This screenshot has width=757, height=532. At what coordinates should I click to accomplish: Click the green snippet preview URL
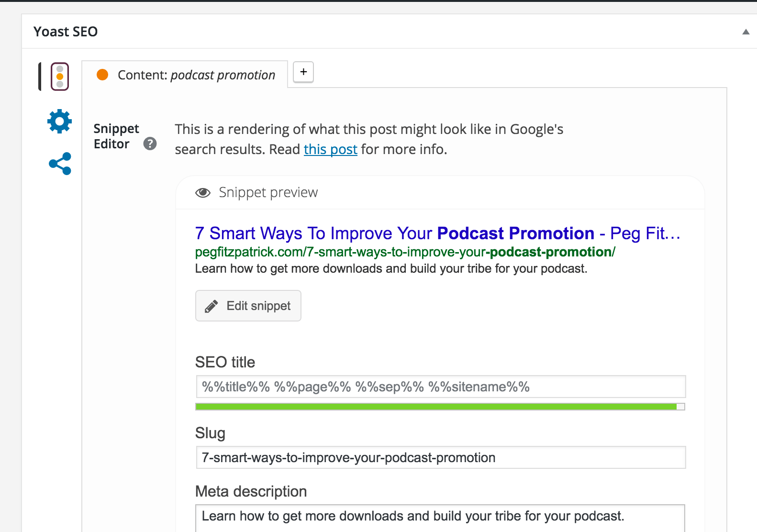pyautogui.click(x=405, y=252)
